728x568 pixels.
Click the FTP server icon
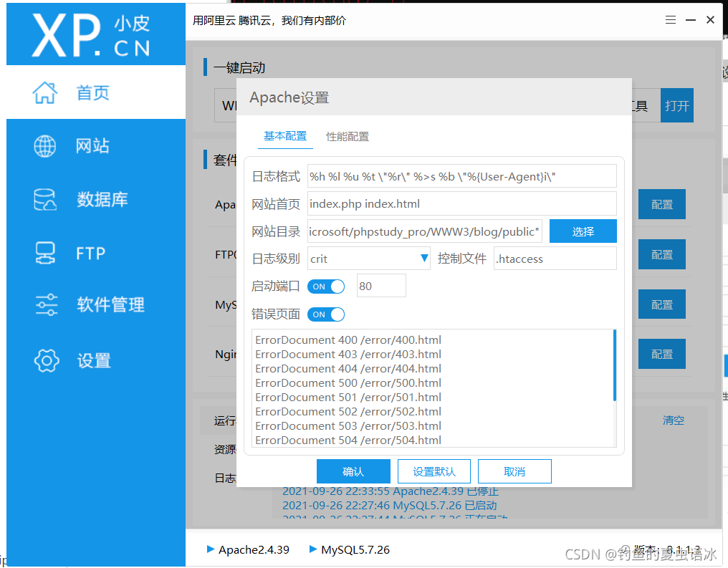point(45,254)
